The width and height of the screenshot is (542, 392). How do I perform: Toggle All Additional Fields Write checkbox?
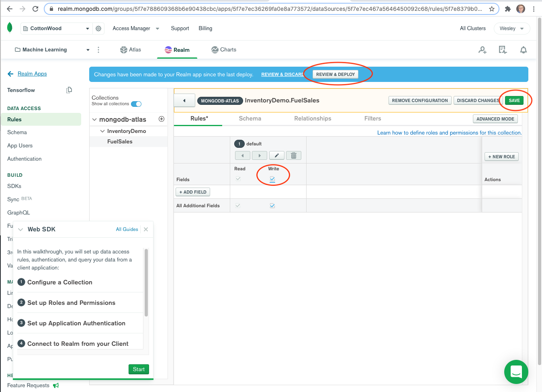(272, 206)
